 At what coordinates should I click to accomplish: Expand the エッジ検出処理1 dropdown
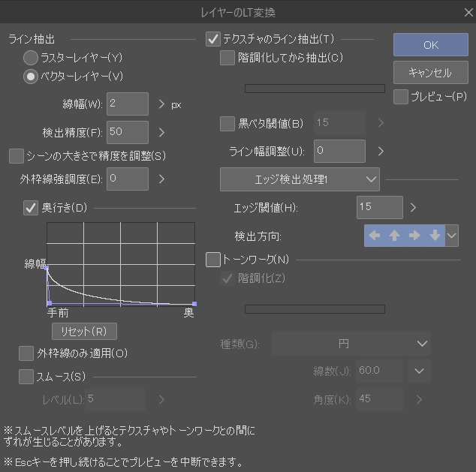[x=300, y=179]
